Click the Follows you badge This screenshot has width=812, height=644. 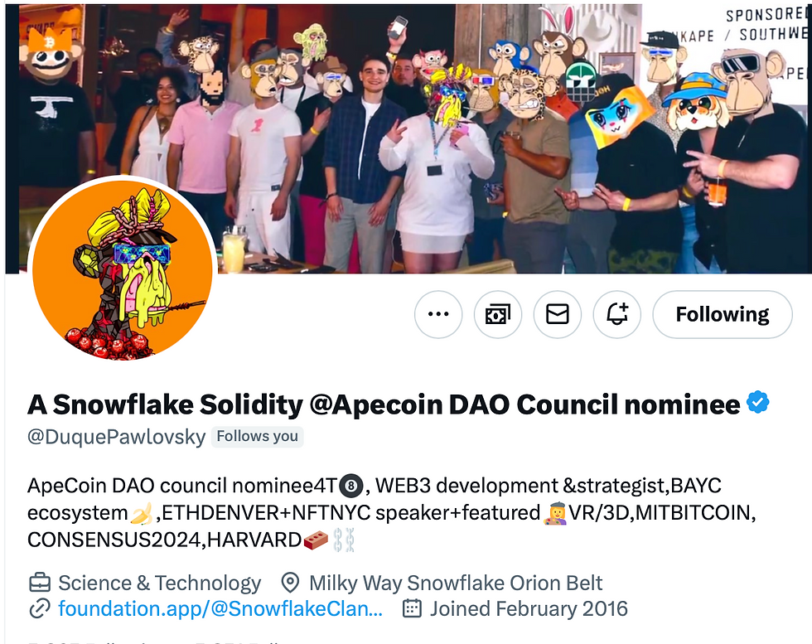point(258,437)
